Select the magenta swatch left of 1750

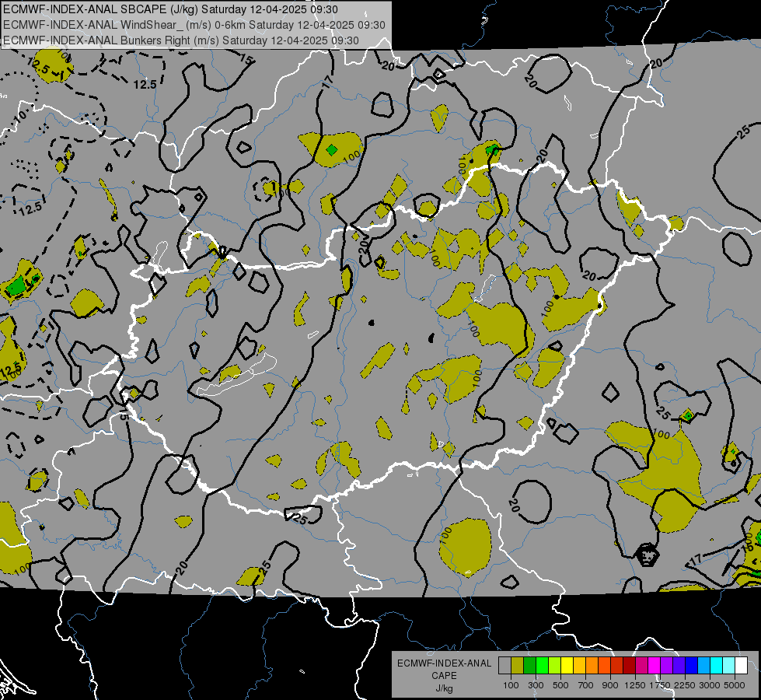coord(654,666)
